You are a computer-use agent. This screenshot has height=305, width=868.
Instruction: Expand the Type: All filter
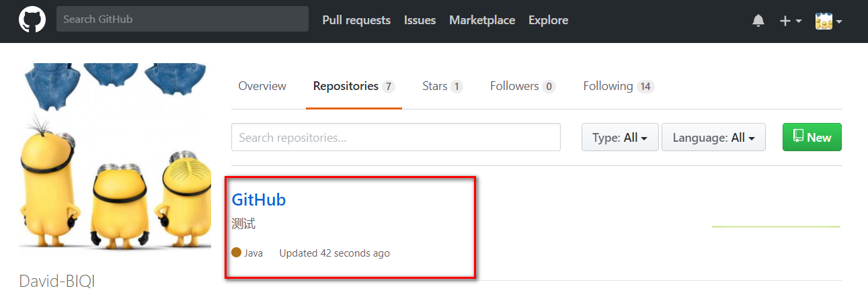click(x=620, y=137)
